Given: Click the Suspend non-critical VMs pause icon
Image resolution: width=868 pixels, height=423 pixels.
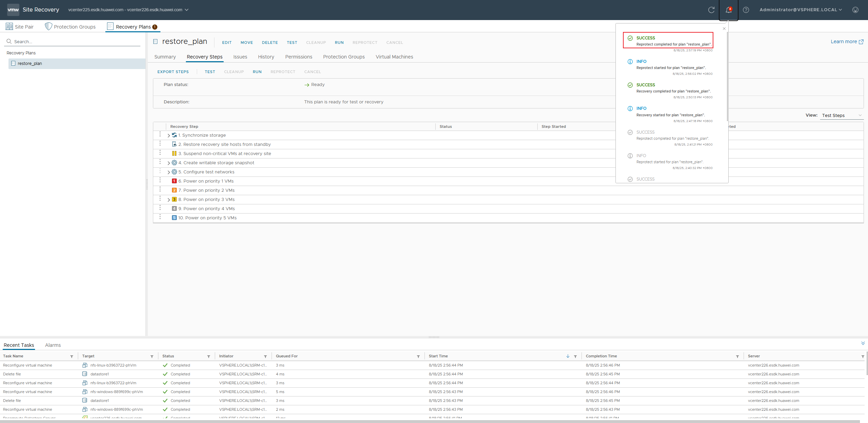Looking at the screenshot, I should [x=174, y=153].
